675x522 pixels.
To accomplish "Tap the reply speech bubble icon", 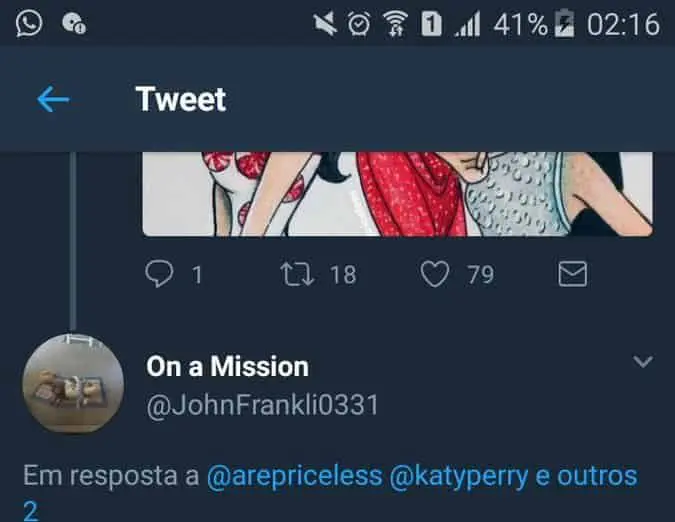I will point(160,274).
